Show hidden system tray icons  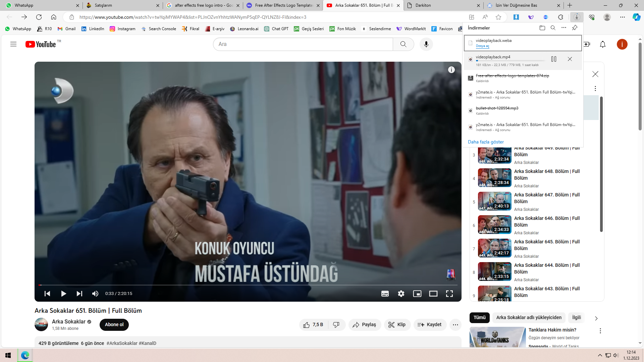point(600,355)
